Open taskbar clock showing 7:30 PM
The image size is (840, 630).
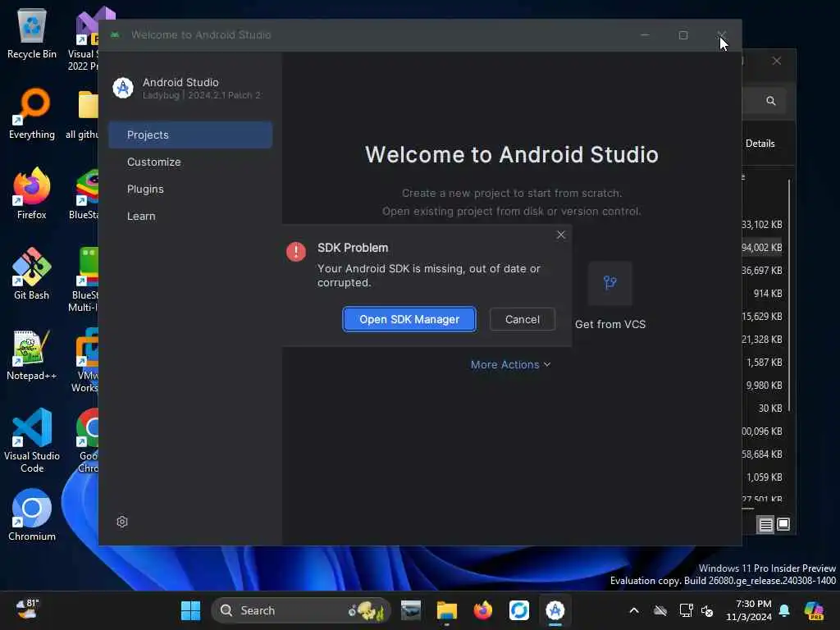pyautogui.click(x=749, y=610)
